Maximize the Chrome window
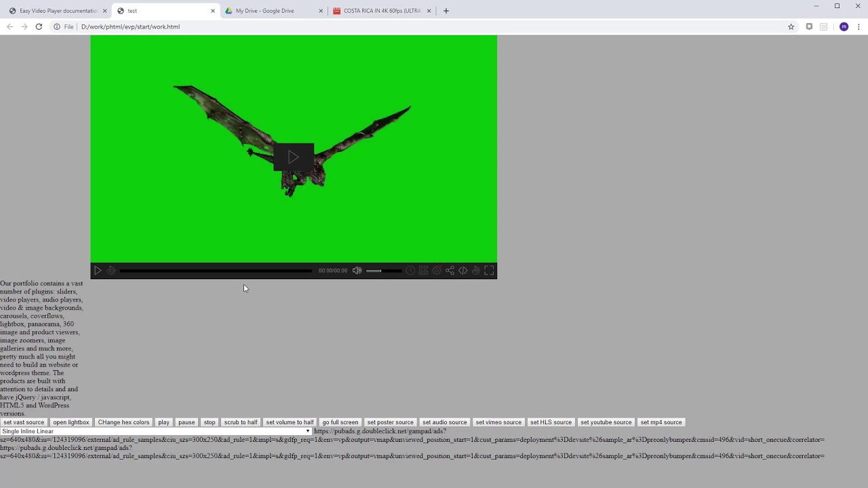Viewport: 868px width, 488px height. tap(837, 6)
